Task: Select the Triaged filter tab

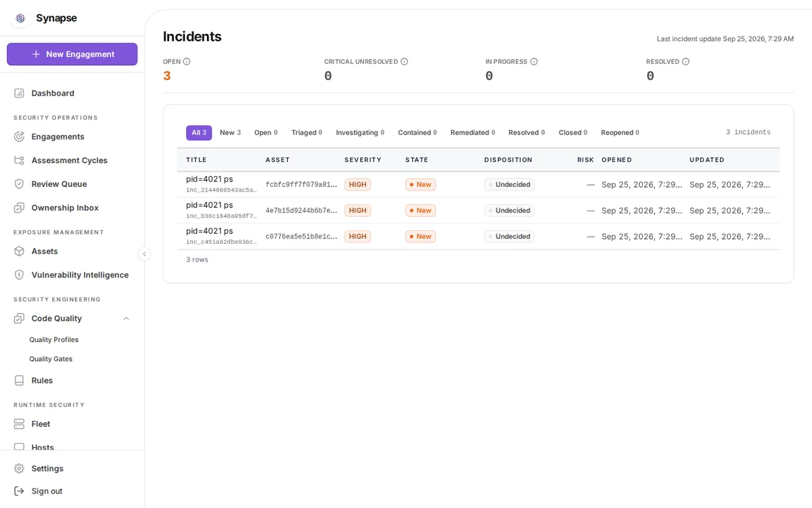Action: pos(307,133)
